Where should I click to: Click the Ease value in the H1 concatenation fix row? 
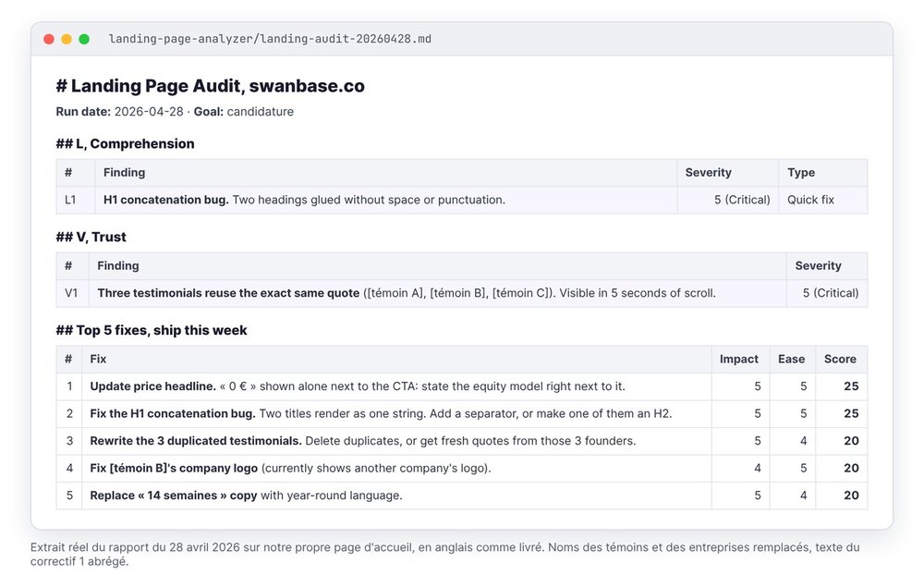point(803,413)
